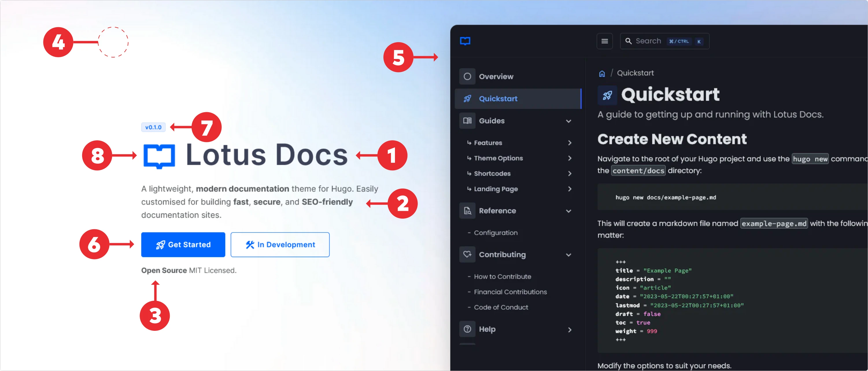Select Quickstart sidebar item
Viewport: 868px width, 371px height.
click(518, 99)
